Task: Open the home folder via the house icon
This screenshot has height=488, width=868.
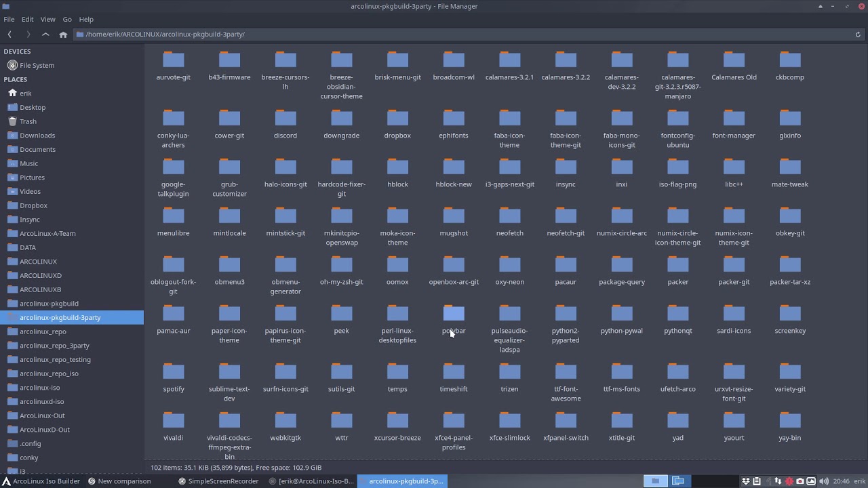Action: 63,34
